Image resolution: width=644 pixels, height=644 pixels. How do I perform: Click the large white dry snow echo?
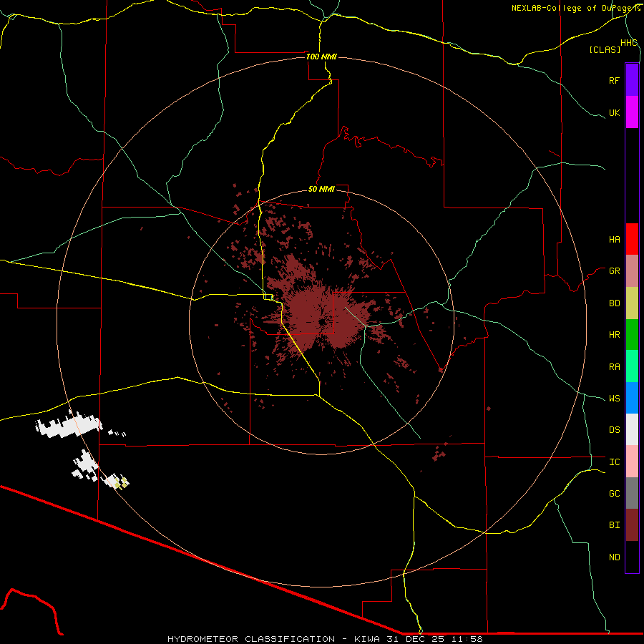[68, 425]
